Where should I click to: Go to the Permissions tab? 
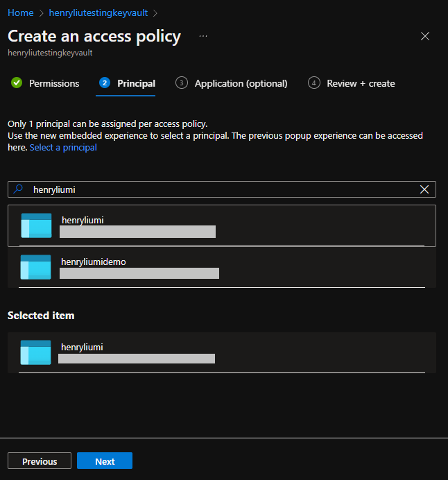45,83
